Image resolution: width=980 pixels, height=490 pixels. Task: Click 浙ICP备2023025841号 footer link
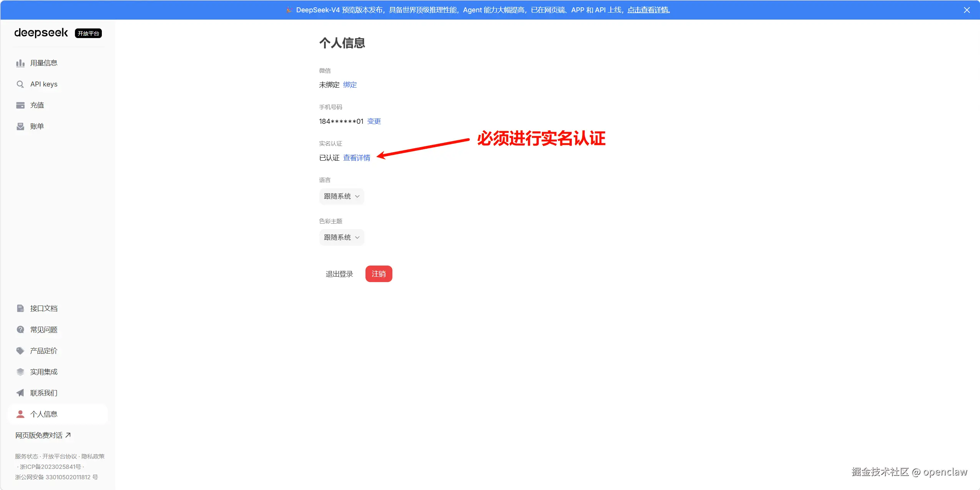coord(50,467)
